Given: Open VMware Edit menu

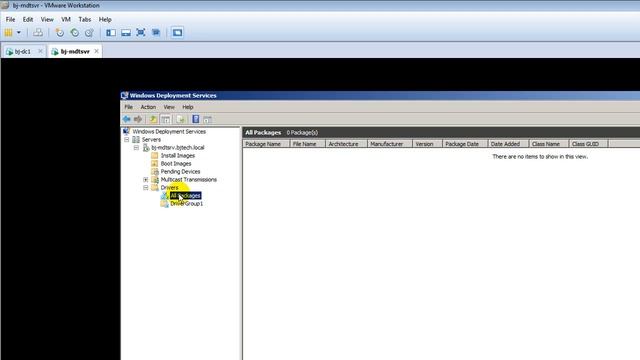Looking at the screenshot, I should [x=28, y=19].
